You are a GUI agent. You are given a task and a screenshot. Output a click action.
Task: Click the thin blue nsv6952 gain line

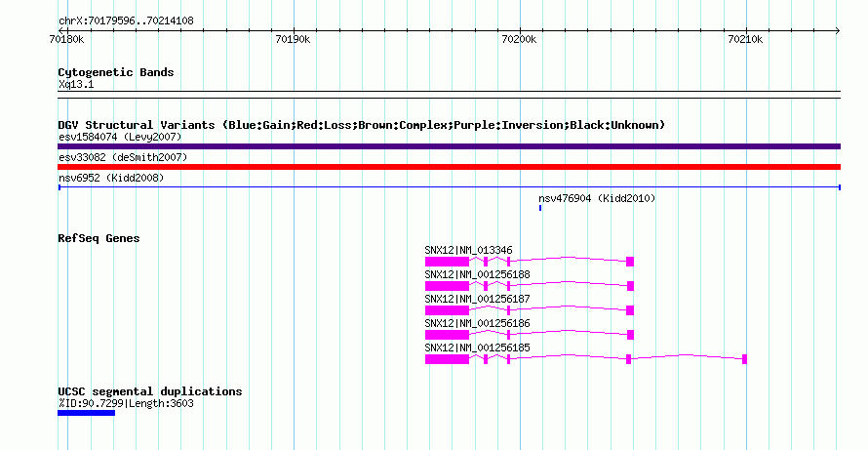(x=449, y=187)
